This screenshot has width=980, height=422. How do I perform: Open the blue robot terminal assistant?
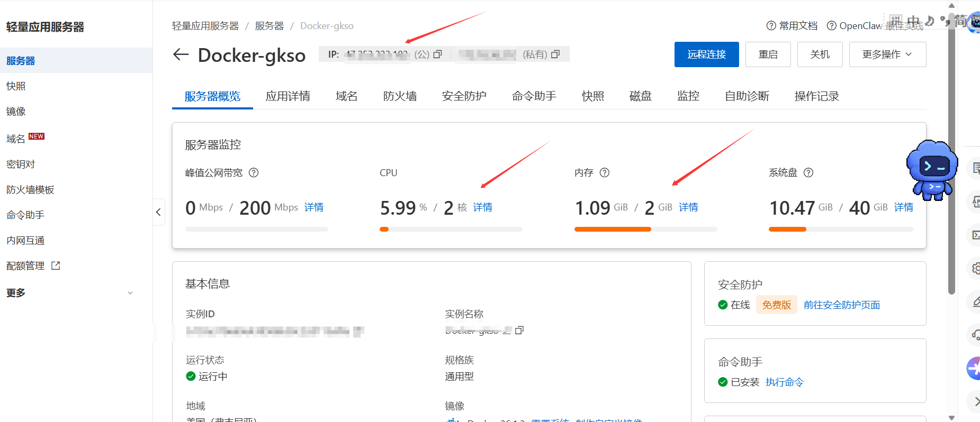point(932,170)
